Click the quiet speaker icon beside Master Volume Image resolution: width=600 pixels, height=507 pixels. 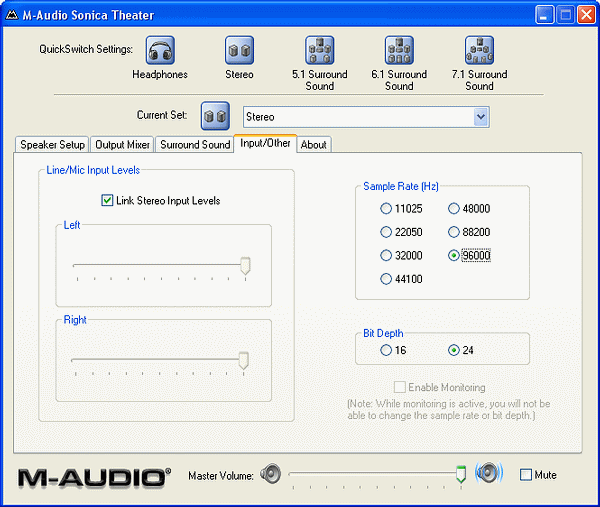pos(271,473)
